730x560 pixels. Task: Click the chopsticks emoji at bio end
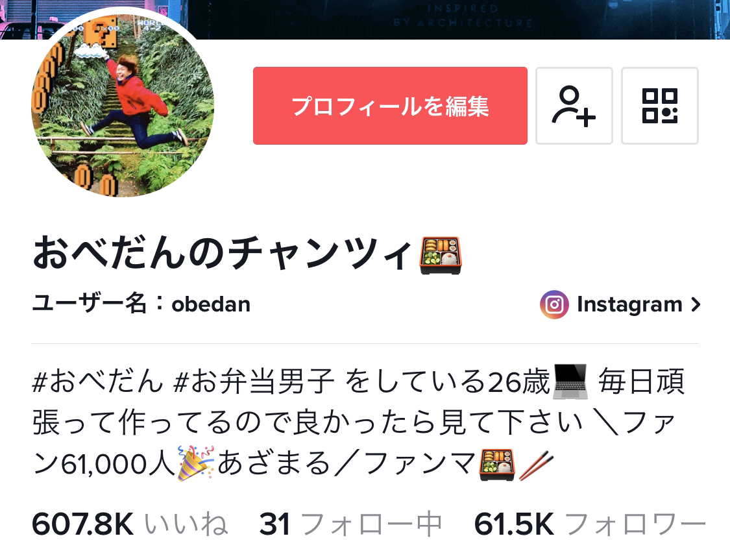coord(536,465)
